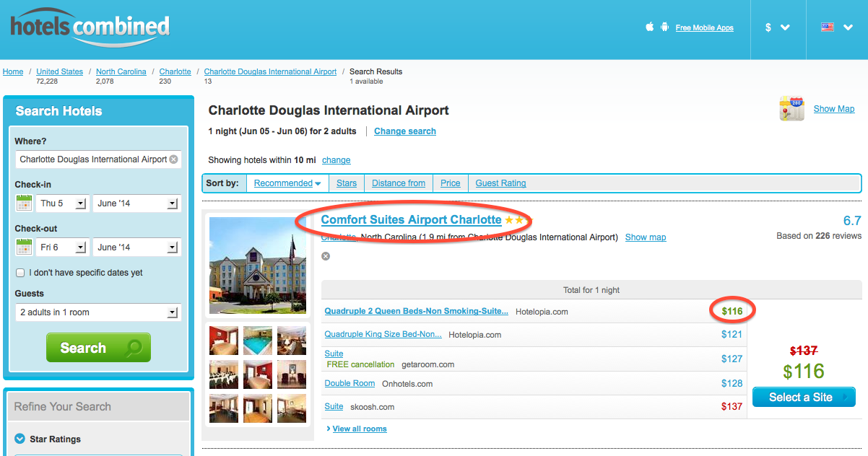Viewport: 868px width, 456px height.
Task: Sort results by Price
Action: [x=451, y=183]
